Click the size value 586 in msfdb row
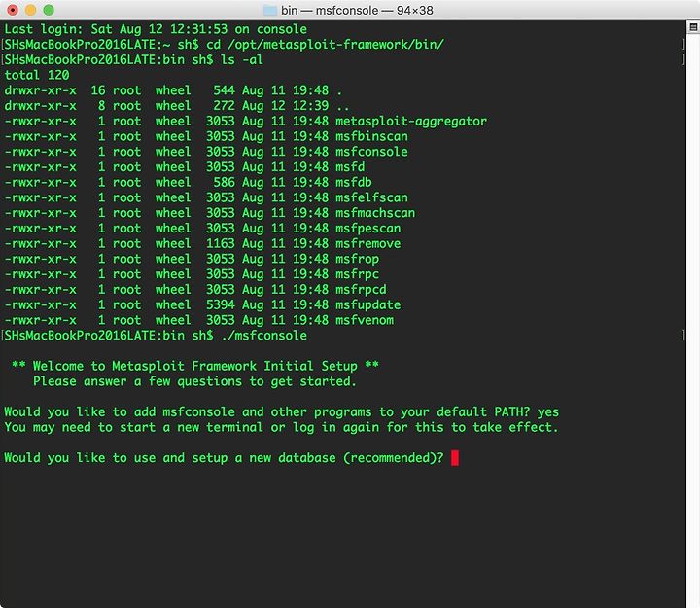Screen dimensions: 700x608 224,182
